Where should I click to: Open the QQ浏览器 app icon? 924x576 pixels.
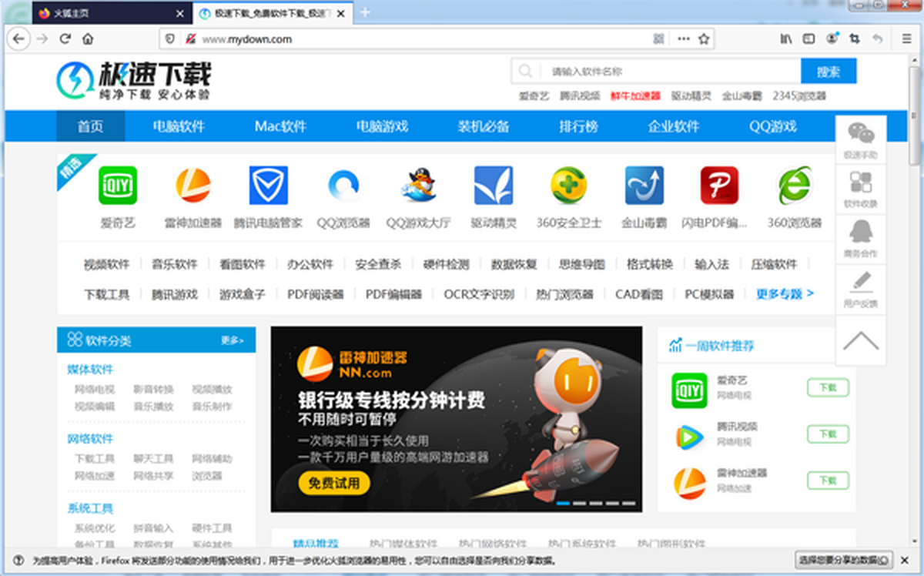coord(343,185)
